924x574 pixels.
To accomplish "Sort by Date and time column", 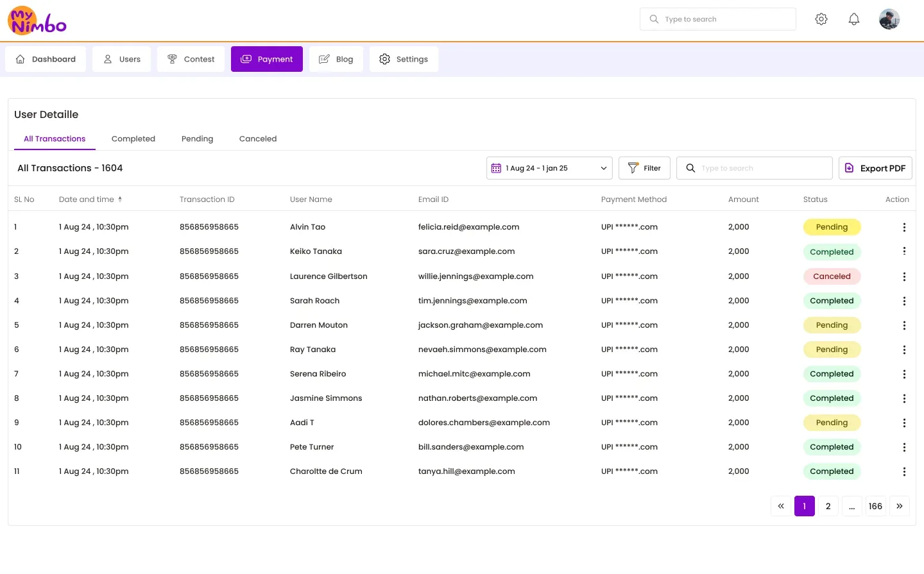I will [90, 199].
